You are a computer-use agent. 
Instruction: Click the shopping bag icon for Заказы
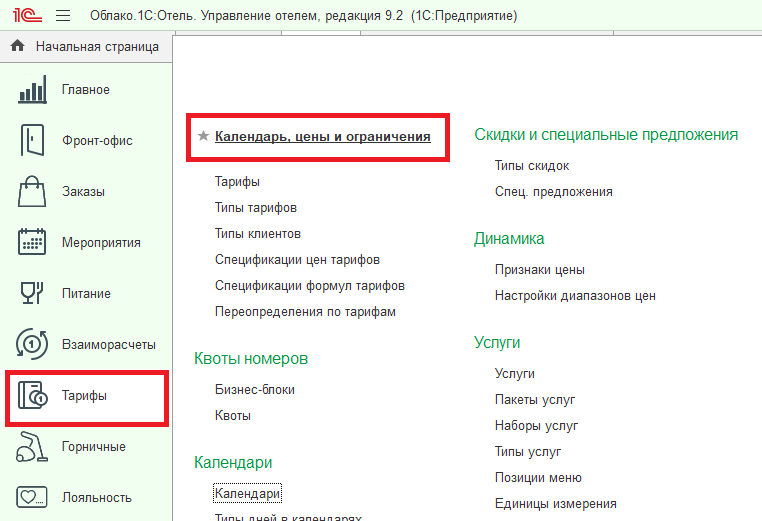coord(32,191)
